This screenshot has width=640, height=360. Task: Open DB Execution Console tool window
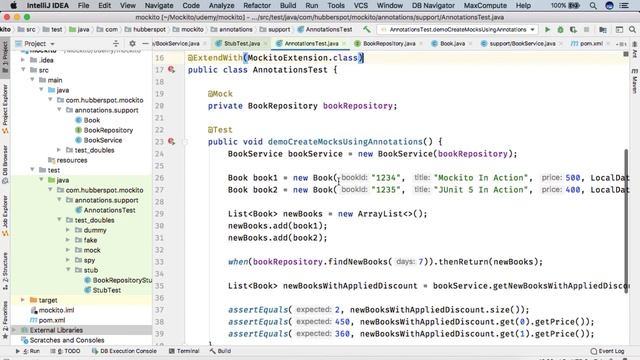click(124, 351)
